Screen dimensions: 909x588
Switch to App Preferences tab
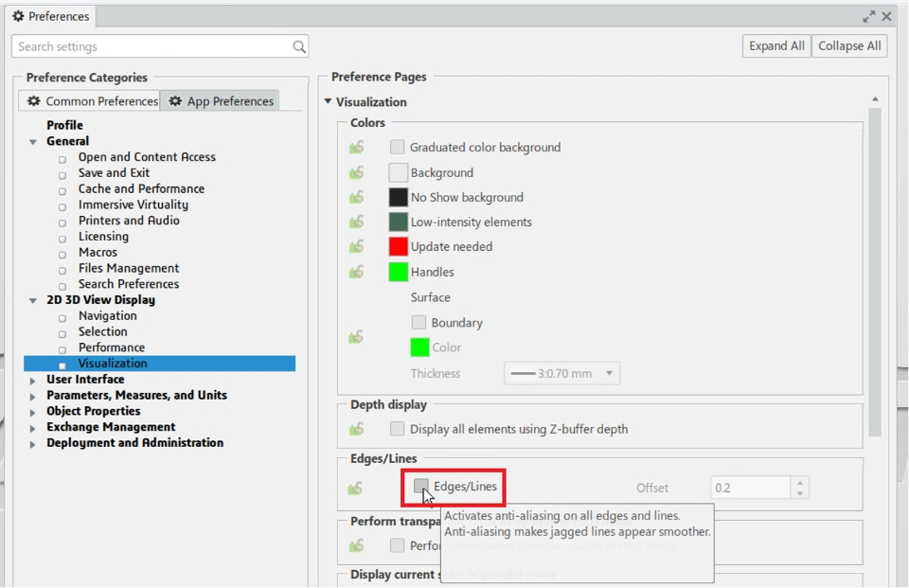(221, 101)
